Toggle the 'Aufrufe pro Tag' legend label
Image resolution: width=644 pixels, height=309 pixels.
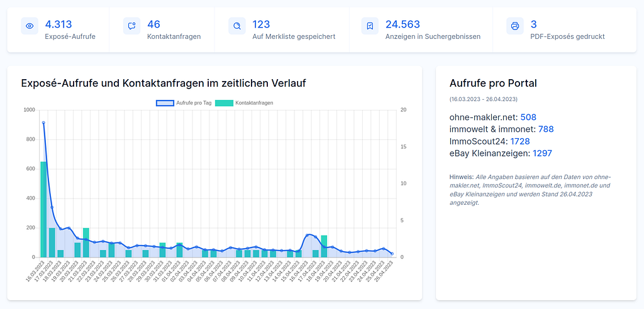click(194, 103)
